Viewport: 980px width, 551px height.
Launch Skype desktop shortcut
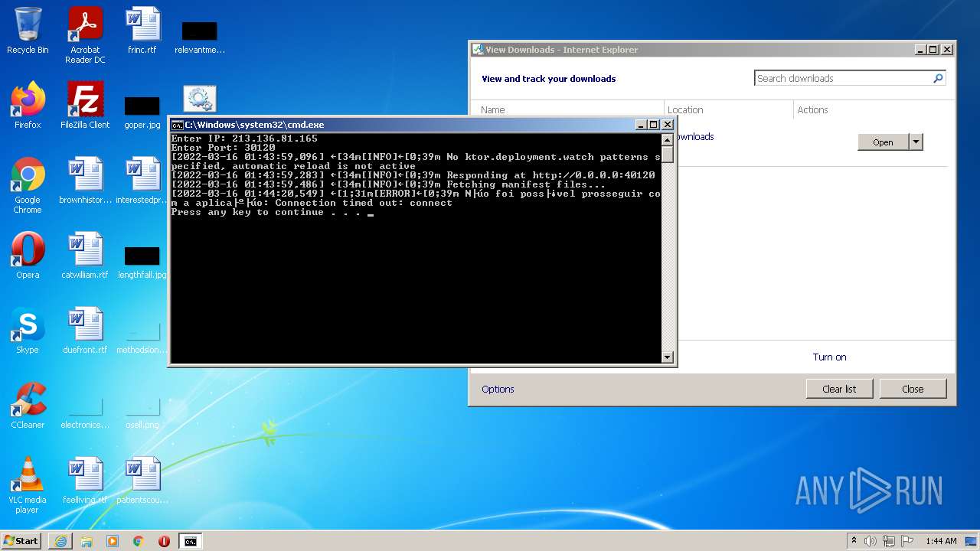click(28, 331)
